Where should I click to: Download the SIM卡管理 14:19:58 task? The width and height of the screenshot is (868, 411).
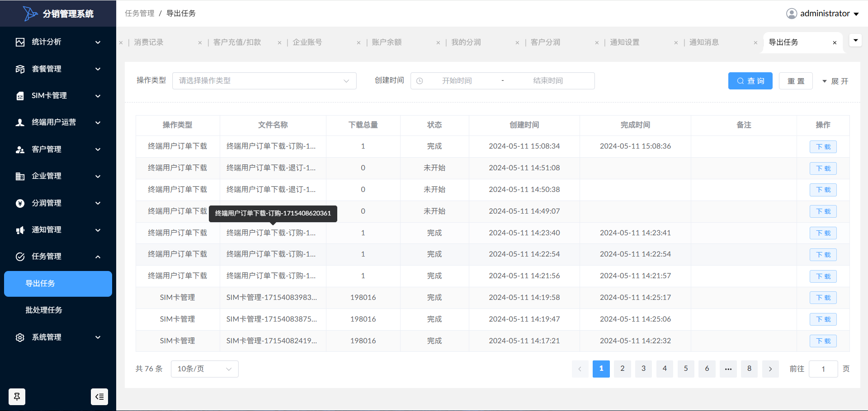click(x=823, y=298)
